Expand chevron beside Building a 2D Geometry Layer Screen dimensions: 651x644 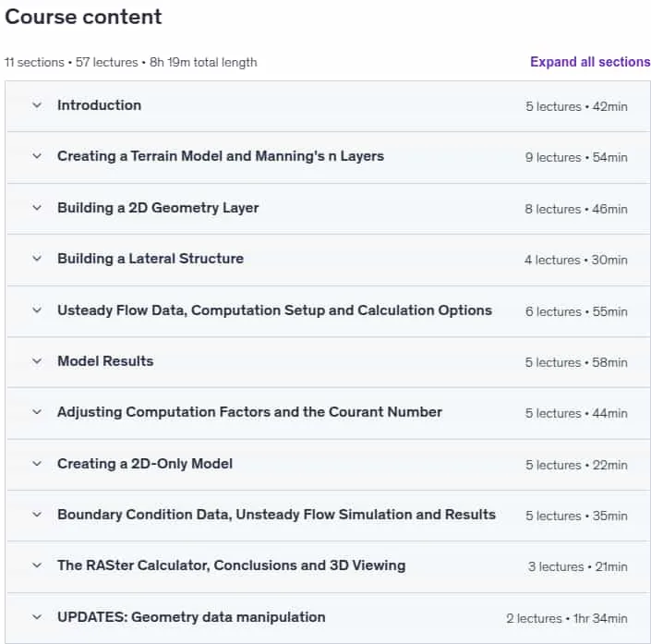coord(37,208)
